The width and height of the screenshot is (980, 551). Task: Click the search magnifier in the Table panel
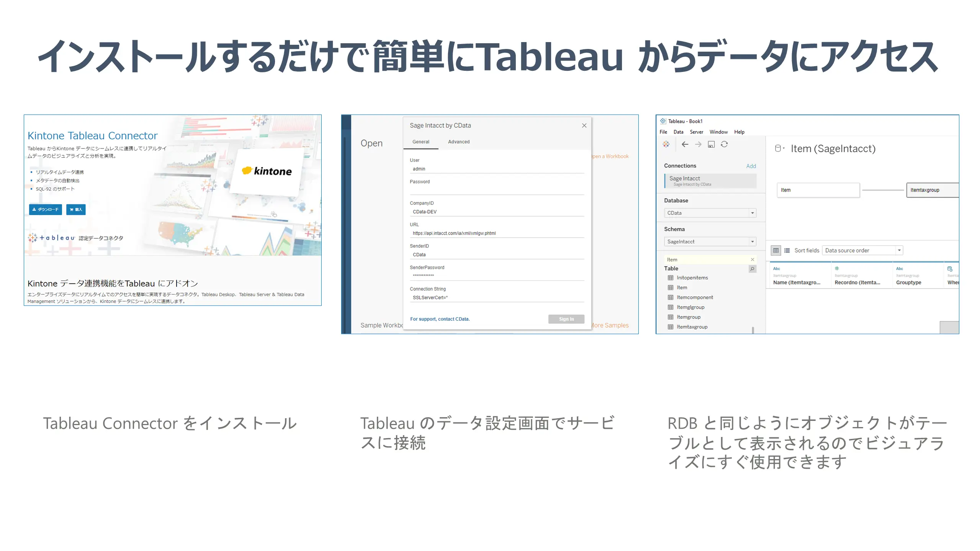[x=753, y=269]
